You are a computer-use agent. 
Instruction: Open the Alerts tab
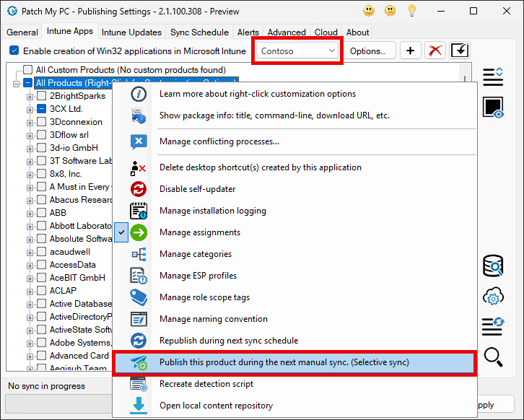click(x=248, y=32)
